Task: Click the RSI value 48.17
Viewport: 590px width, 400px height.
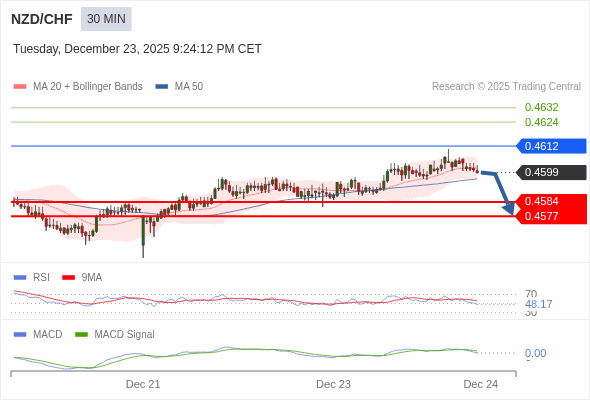Action: coord(538,304)
